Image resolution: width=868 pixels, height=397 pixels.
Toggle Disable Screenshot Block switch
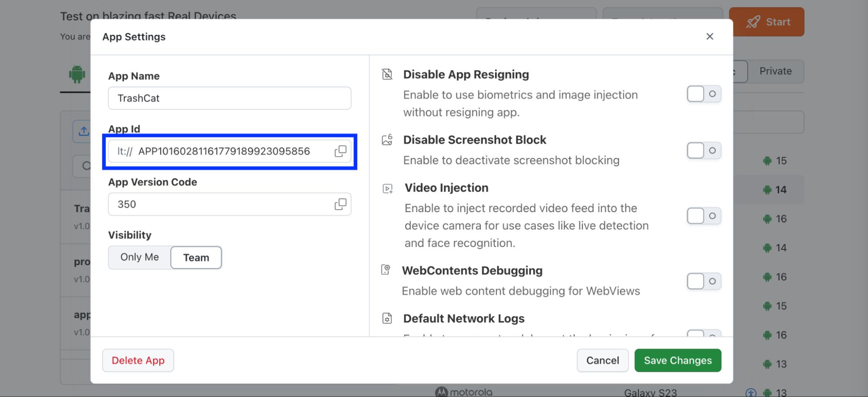pyautogui.click(x=704, y=151)
